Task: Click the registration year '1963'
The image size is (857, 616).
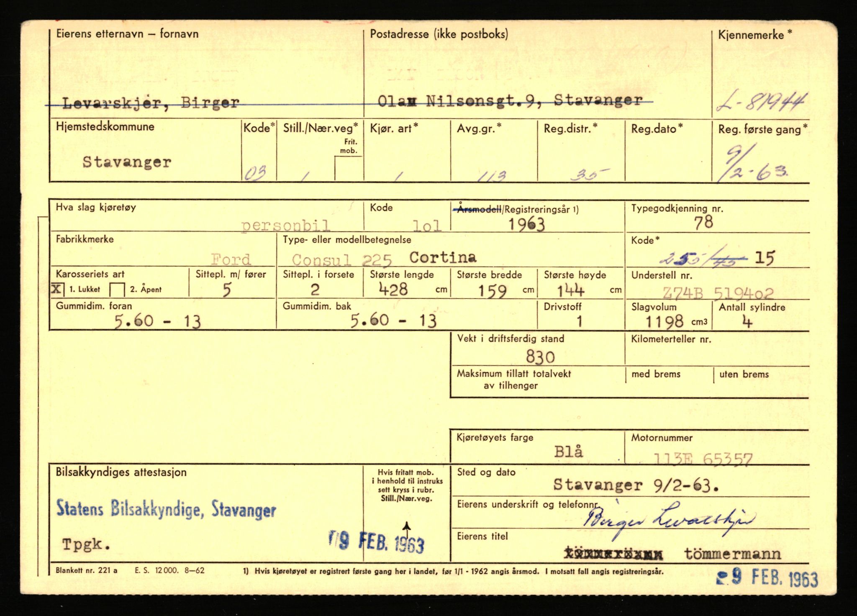Action: (526, 225)
